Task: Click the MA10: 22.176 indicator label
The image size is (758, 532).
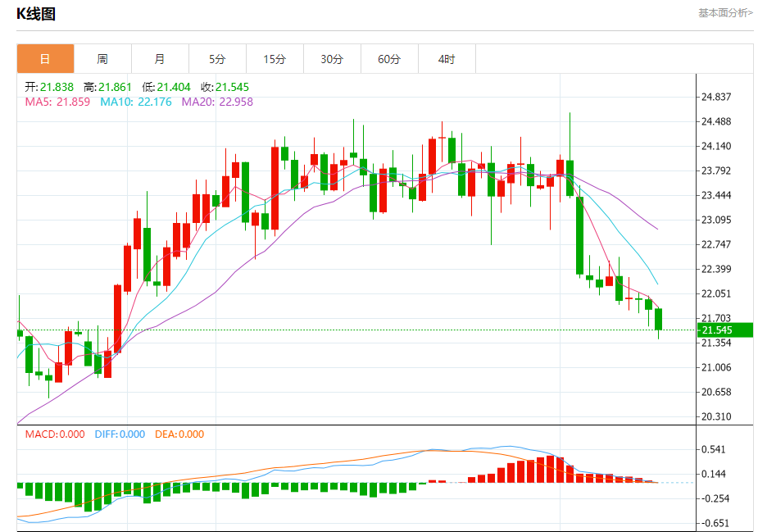Action: (x=136, y=102)
